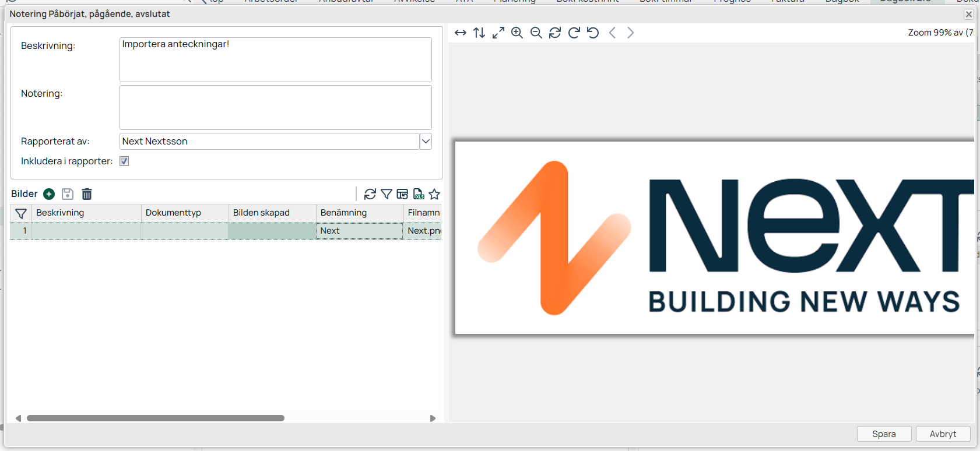This screenshot has width=980, height=451.
Task: Save the note with the Spara button
Action: 884,434
